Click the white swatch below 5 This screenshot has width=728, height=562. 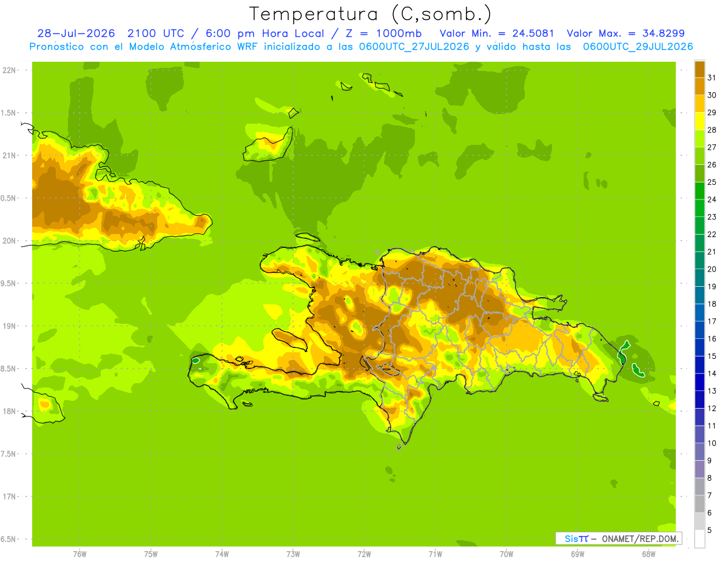click(699, 539)
